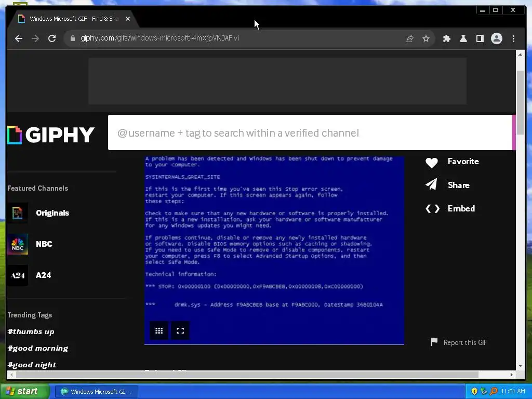Open the A24 channel logo
The height and width of the screenshot is (399, 532).
coord(18,275)
